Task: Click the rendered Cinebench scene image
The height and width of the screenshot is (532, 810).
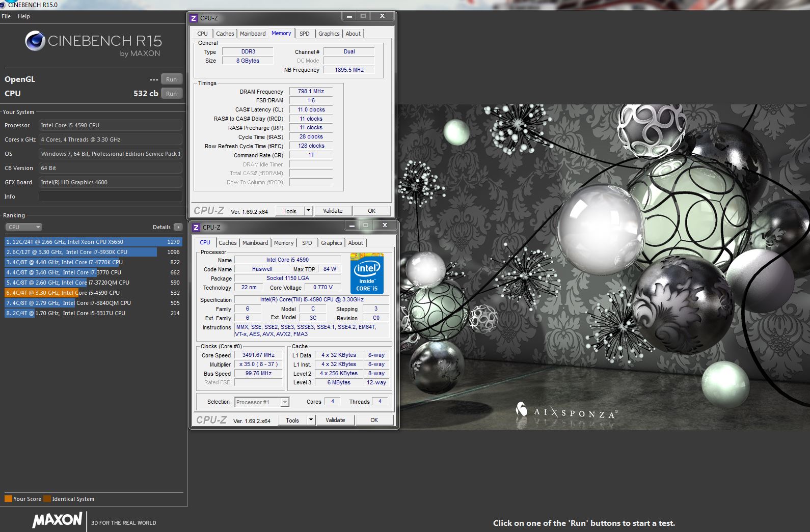Action: click(x=604, y=267)
